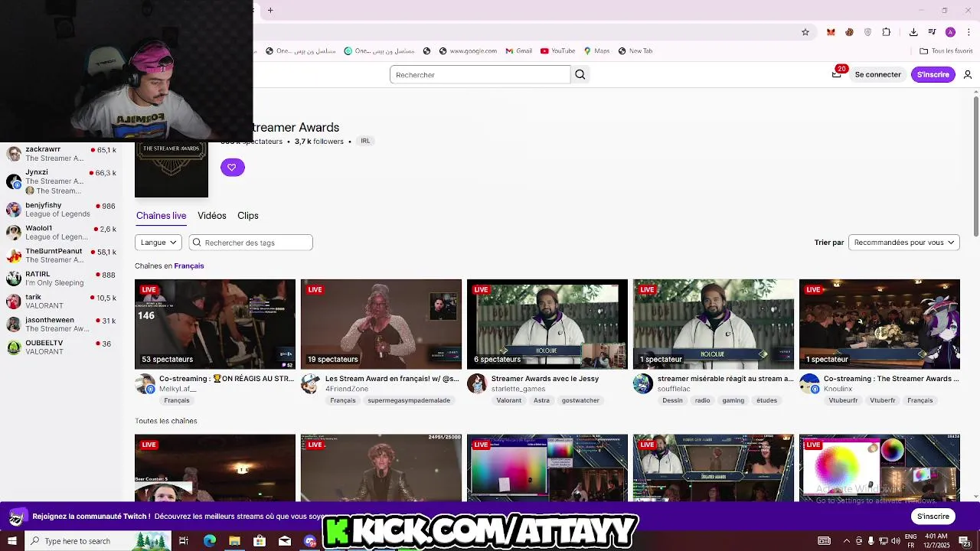The height and width of the screenshot is (551, 980).
Task: Open the MetaMask fox extension
Action: click(831, 32)
